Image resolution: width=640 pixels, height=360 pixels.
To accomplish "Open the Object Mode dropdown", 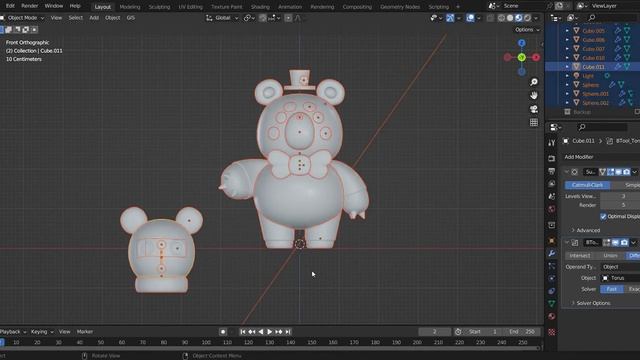I will (23, 18).
